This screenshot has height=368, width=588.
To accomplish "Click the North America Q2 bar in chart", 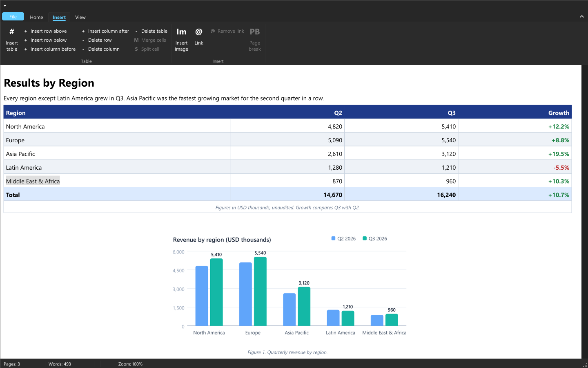I will point(202,296).
